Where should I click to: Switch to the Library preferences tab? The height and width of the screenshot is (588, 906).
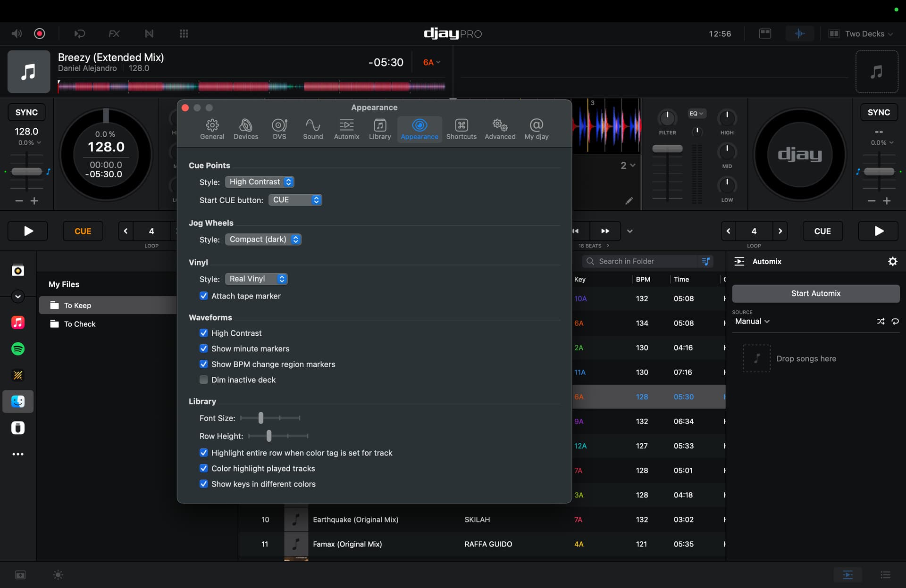click(x=379, y=129)
